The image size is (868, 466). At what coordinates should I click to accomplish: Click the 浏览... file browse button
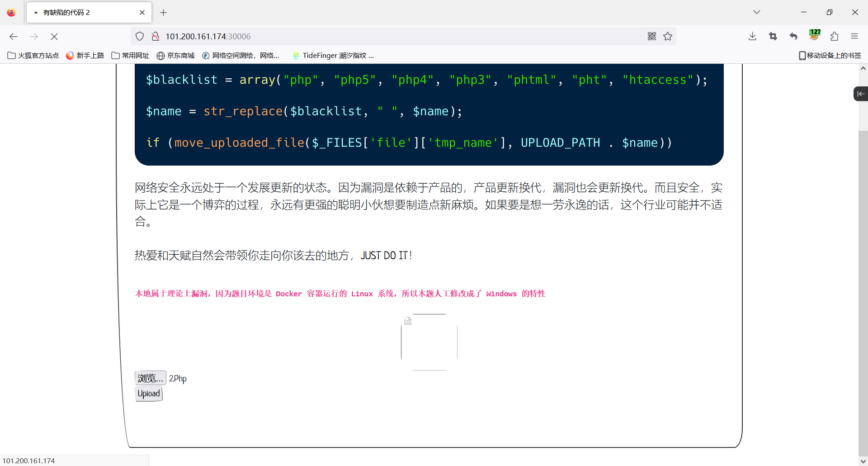point(151,378)
